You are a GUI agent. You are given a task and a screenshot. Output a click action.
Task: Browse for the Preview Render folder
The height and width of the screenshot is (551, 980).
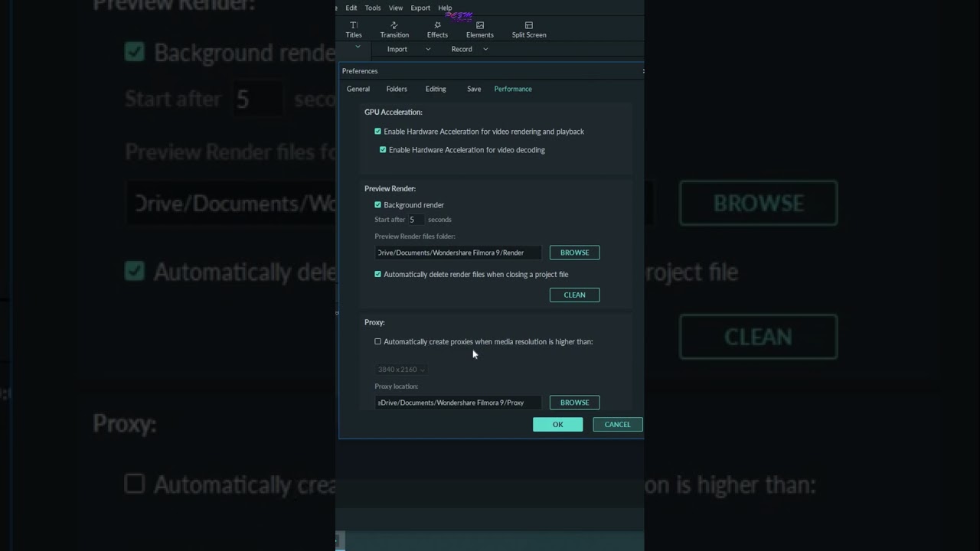click(574, 253)
